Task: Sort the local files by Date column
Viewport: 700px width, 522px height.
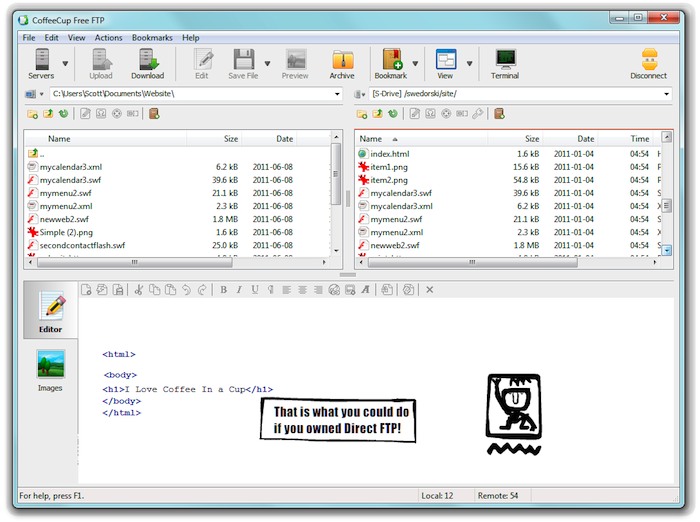Action: (284, 139)
